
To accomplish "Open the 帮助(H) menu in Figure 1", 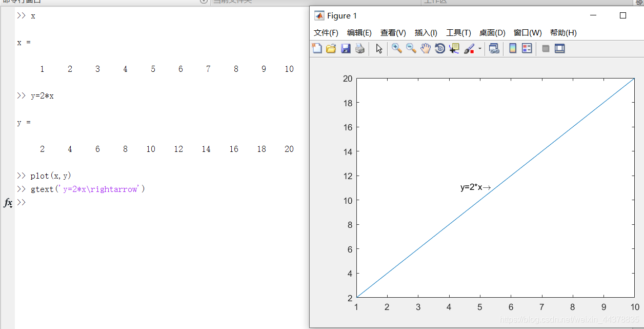I will tap(563, 33).
